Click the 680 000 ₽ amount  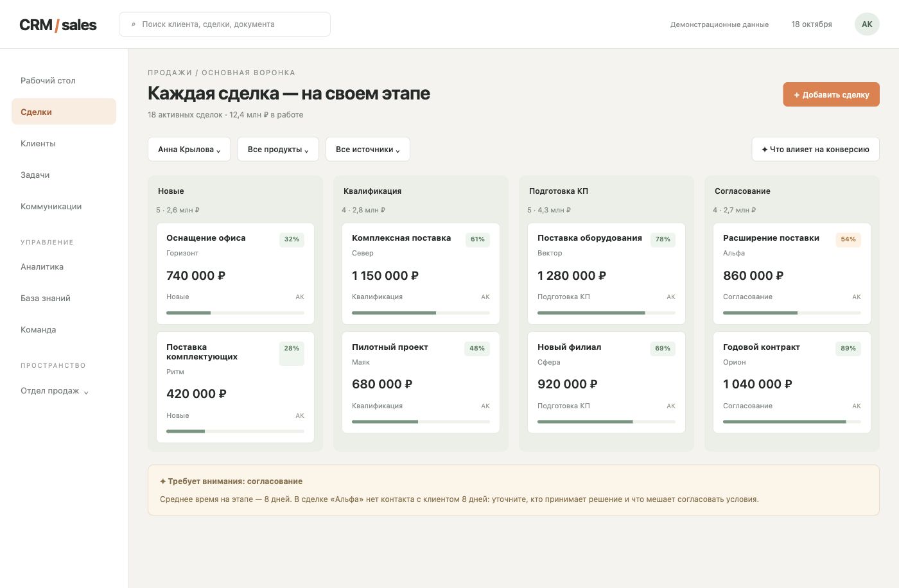tap(382, 384)
